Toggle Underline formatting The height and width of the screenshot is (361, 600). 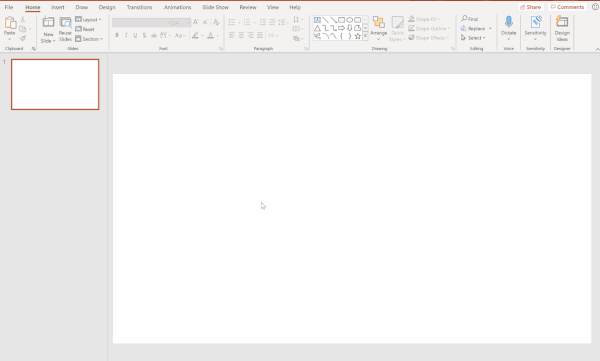click(x=135, y=35)
